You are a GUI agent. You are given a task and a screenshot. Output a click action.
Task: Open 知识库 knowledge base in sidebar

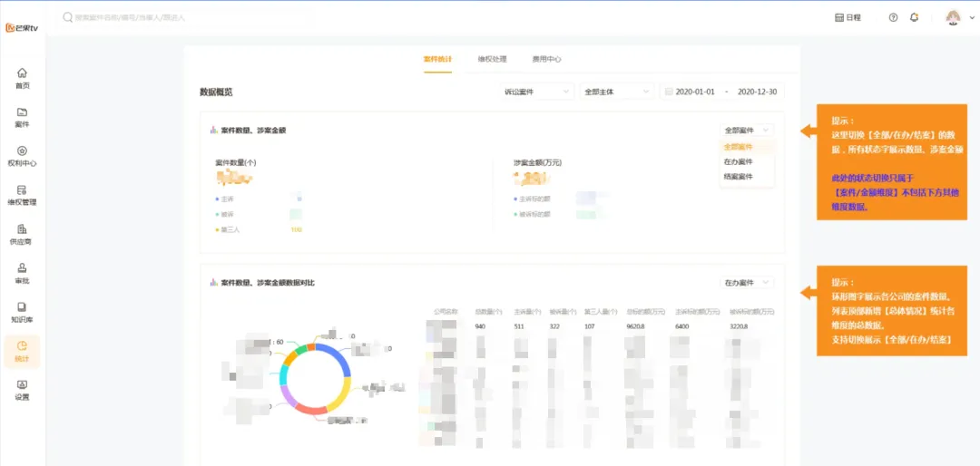click(x=23, y=312)
